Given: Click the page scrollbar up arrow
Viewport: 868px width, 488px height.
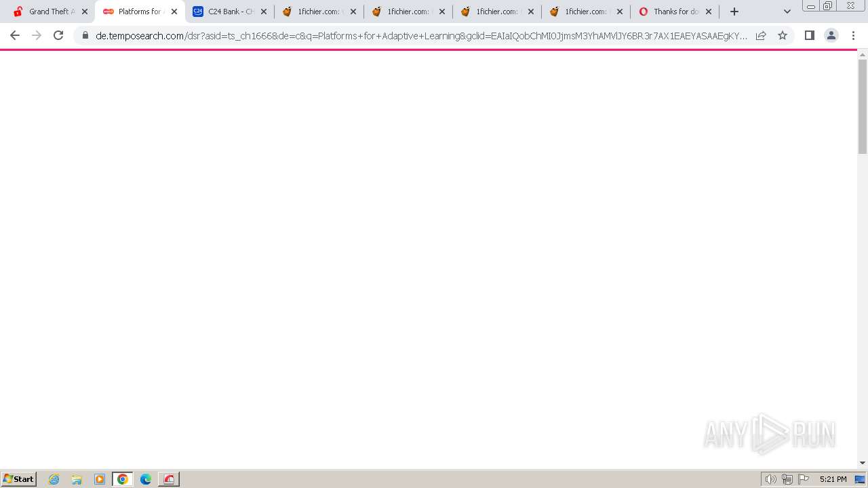Looking at the screenshot, I should click(863, 55).
